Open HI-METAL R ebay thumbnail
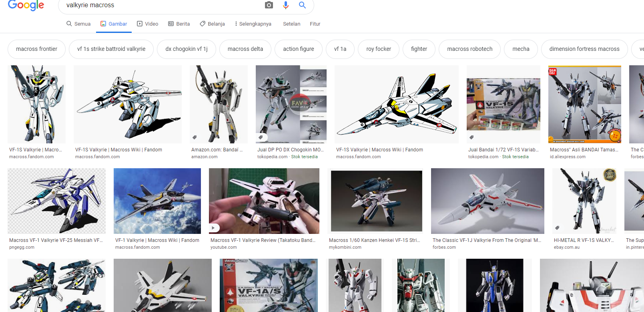The image size is (644, 312). pyautogui.click(x=584, y=201)
